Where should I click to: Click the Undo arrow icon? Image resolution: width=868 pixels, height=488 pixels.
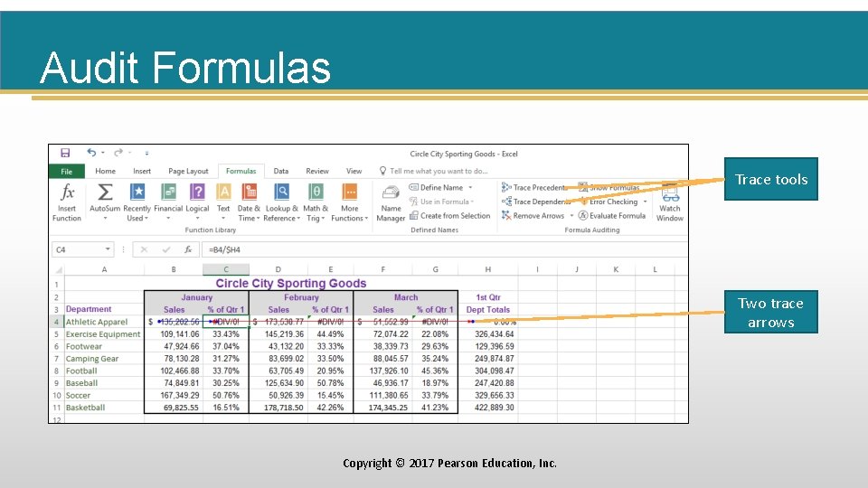pyautogui.click(x=91, y=153)
